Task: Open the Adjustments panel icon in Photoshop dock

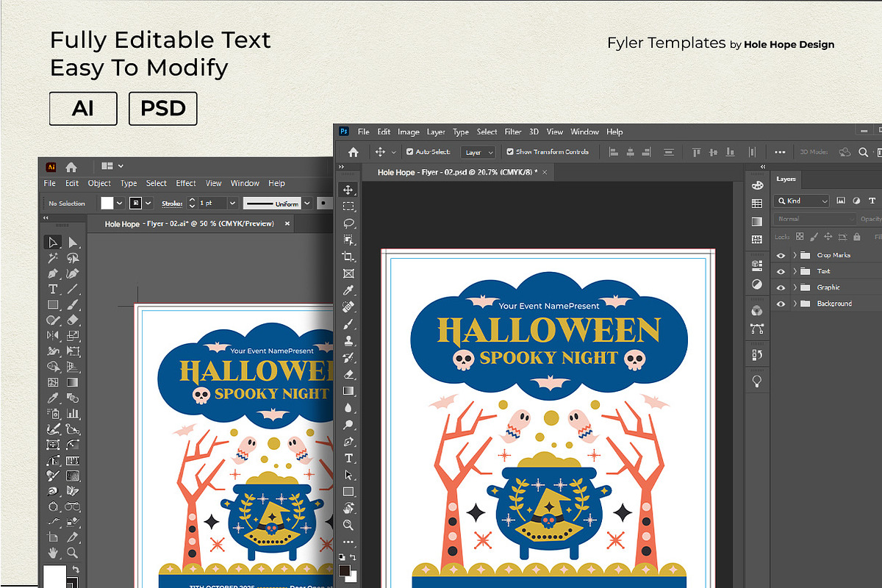Action: (757, 284)
